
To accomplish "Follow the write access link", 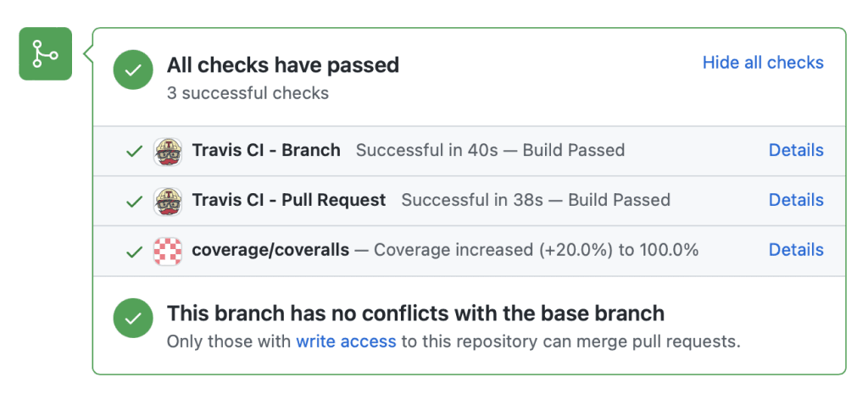I will tap(346, 341).
